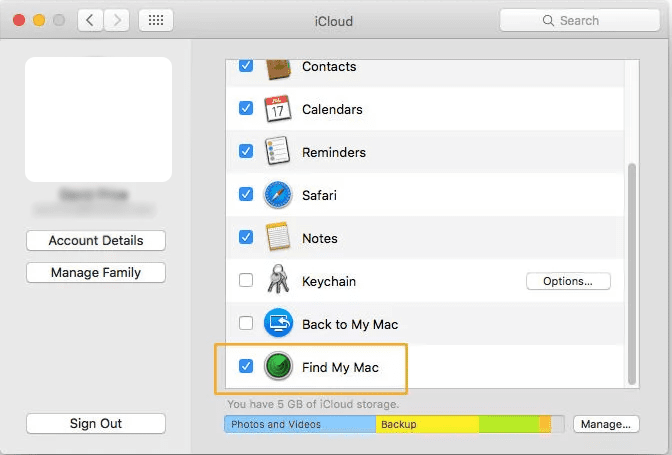Click the Search field in the toolbar

[579, 20]
